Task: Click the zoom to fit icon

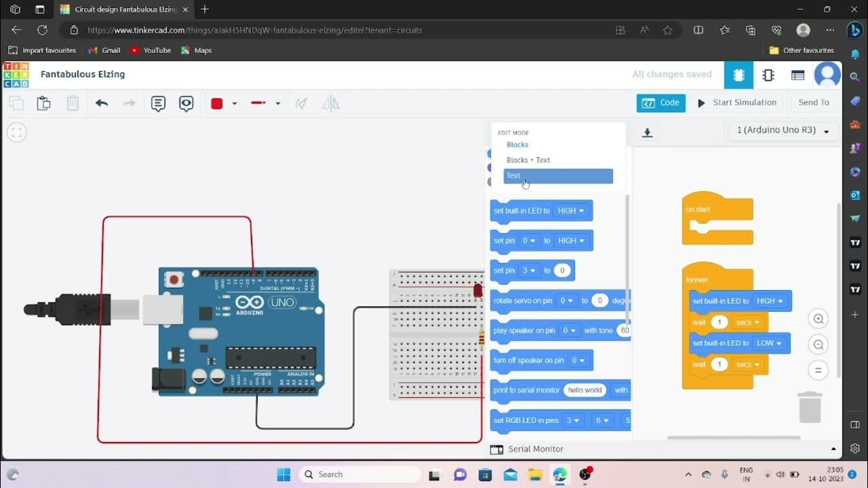Action: coord(17,133)
